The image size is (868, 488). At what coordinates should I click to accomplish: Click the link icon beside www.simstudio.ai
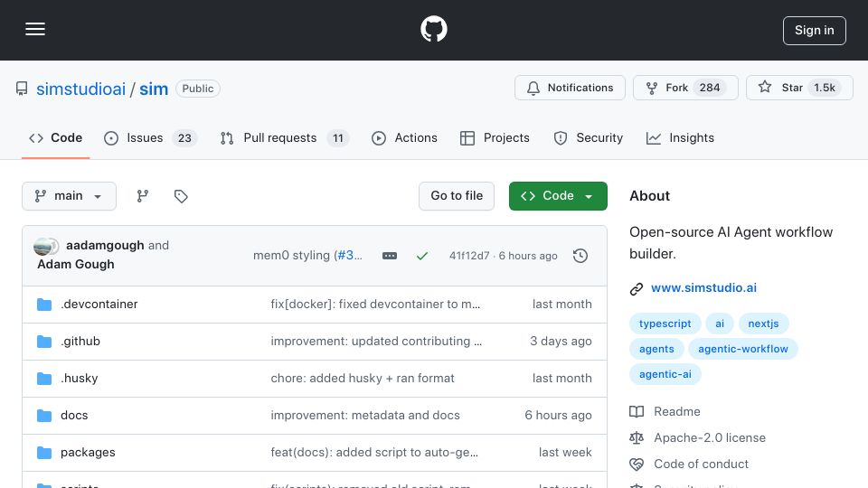(x=636, y=289)
